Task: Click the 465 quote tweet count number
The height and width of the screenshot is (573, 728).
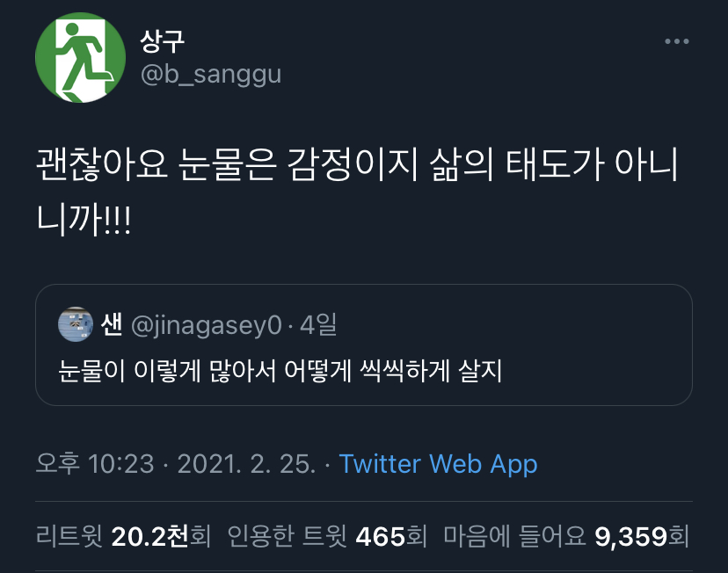Action: [x=380, y=536]
